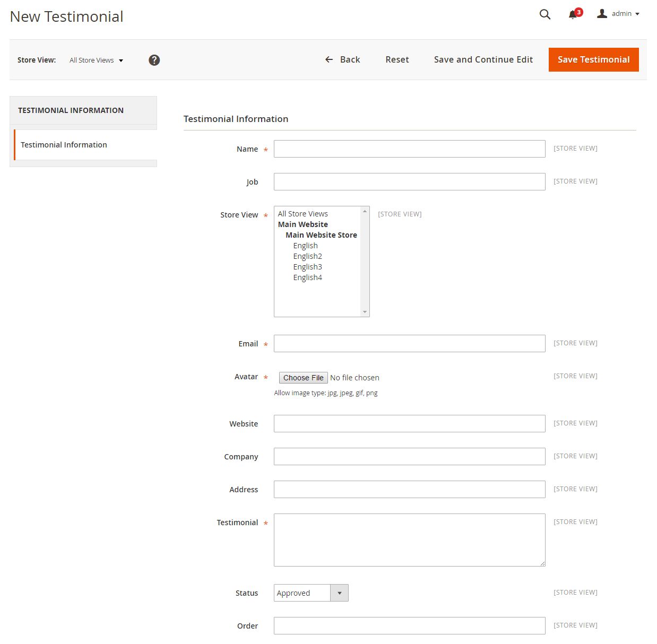Click the help question mark icon

(x=154, y=60)
